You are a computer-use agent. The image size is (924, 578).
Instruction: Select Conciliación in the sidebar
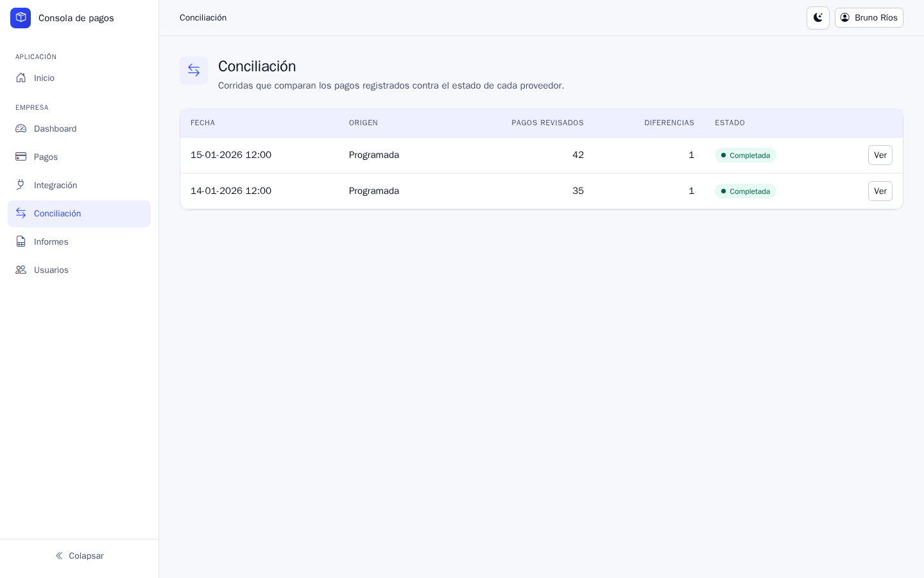pos(80,213)
